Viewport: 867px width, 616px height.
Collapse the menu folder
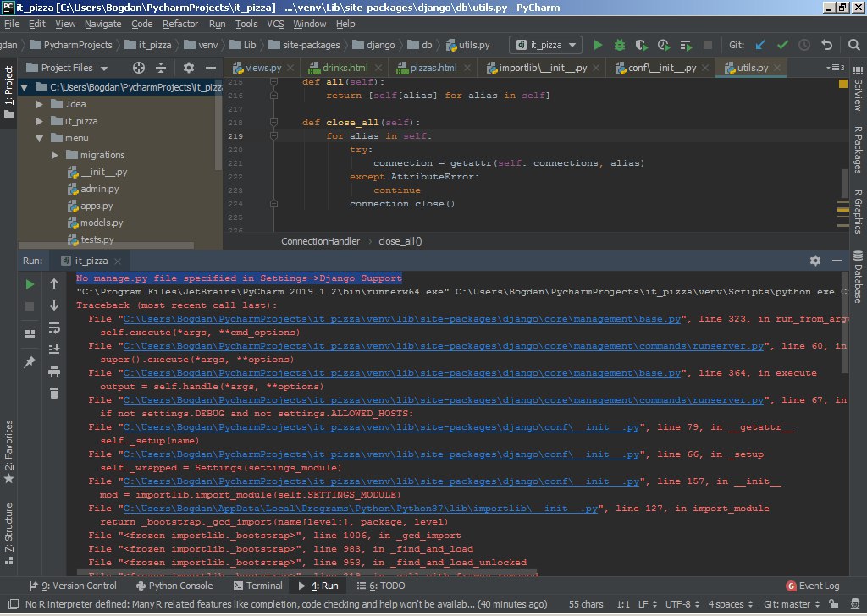39,138
